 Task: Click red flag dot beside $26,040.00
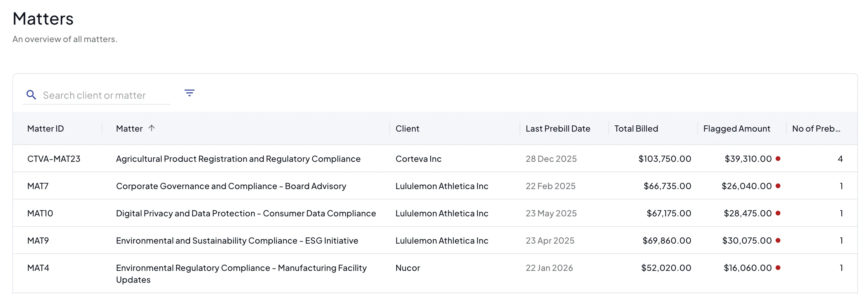pyautogui.click(x=778, y=186)
